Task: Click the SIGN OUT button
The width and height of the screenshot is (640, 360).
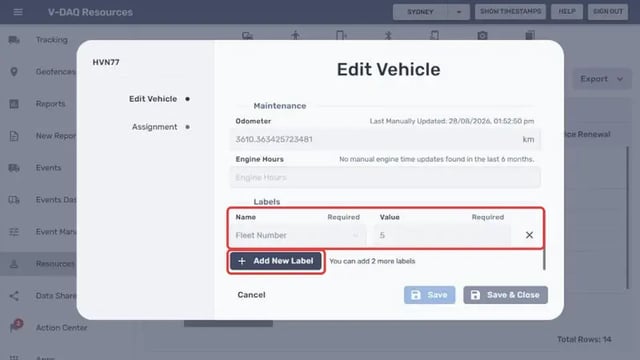Action: [x=608, y=12]
